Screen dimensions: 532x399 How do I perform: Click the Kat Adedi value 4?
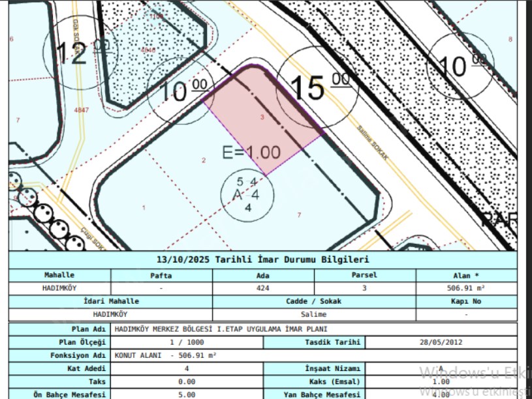(187, 368)
